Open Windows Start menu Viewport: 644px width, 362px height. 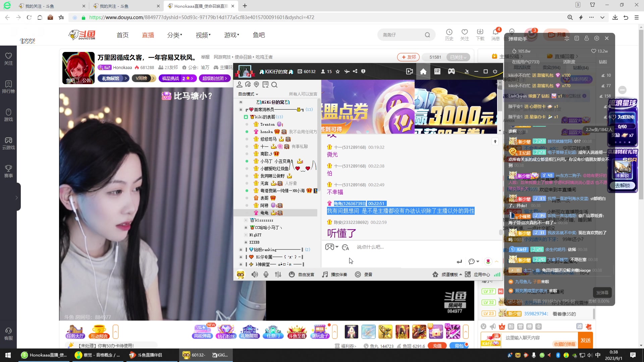[8, 355]
